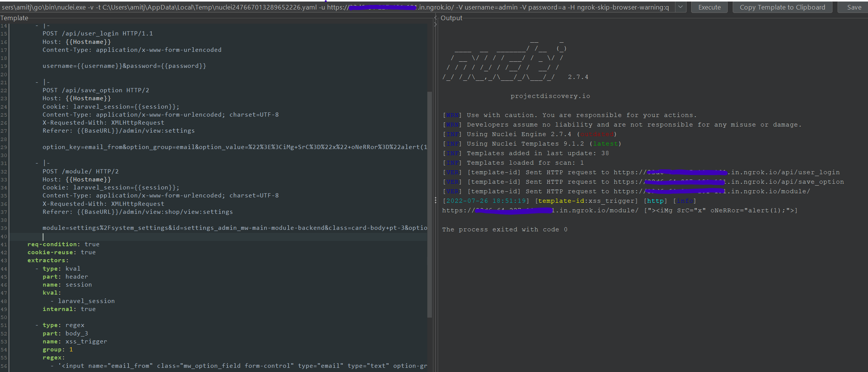Open the command history dropdown next to the command field
This screenshot has height=372, width=868.
(x=680, y=7)
